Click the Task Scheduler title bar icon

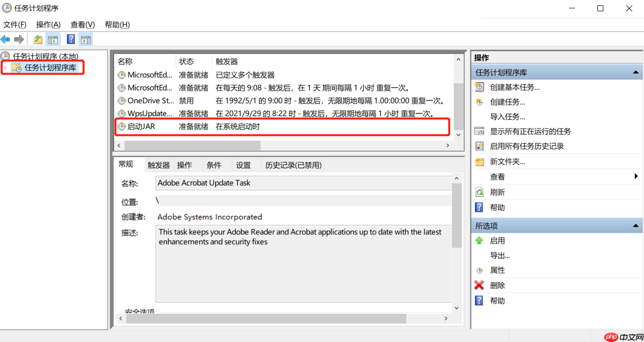(x=7, y=8)
